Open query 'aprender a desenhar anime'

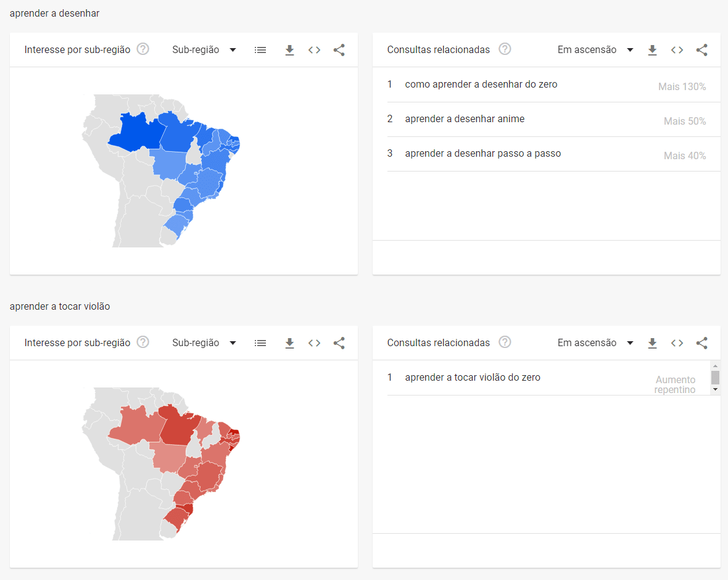465,119
